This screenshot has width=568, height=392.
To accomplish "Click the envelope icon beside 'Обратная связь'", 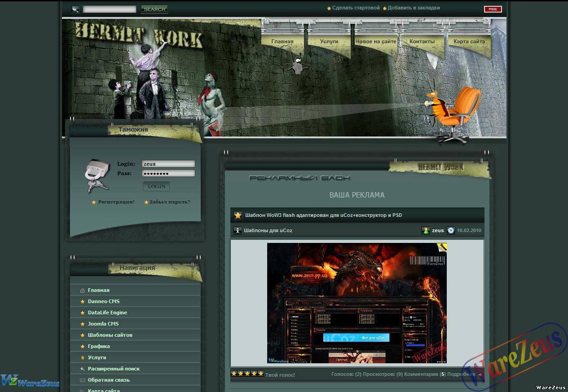I will pos(82,380).
